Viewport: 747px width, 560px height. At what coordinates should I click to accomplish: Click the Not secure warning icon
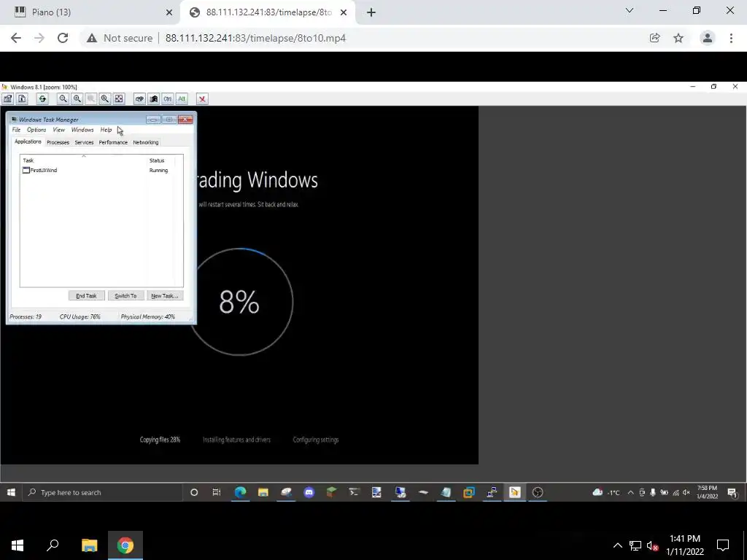pos(92,38)
